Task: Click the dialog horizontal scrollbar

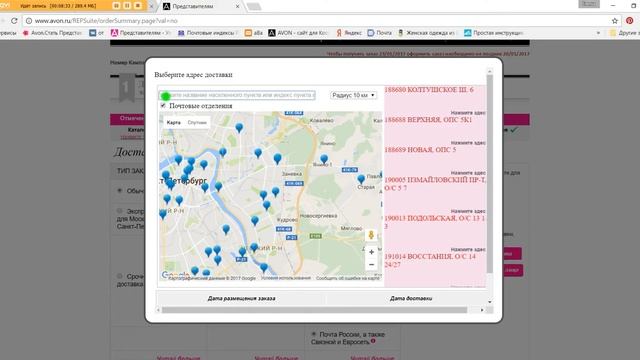Action: click(314, 310)
